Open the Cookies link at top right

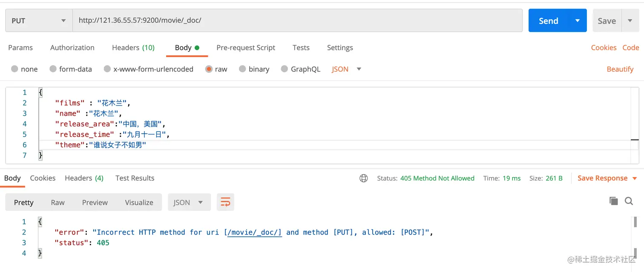point(604,48)
